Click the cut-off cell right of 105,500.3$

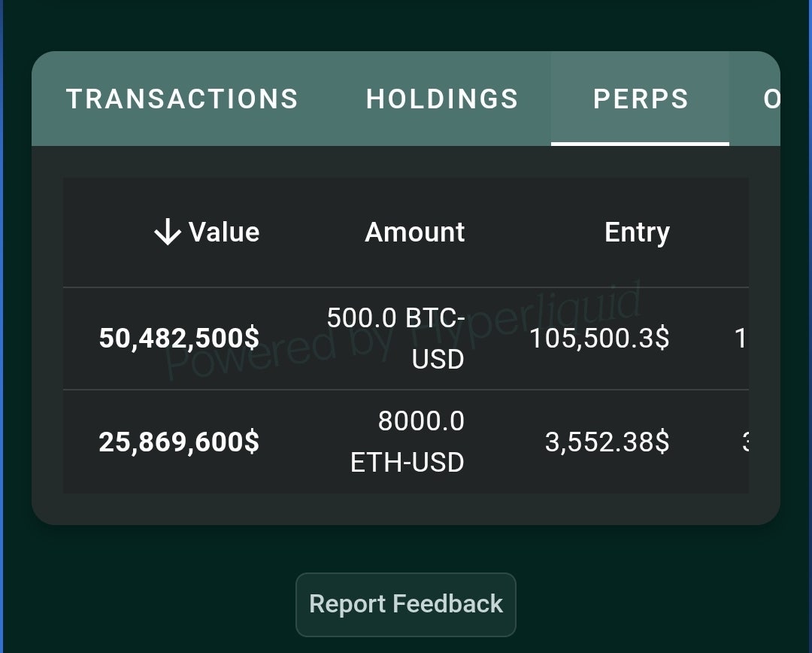tap(740, 339)
